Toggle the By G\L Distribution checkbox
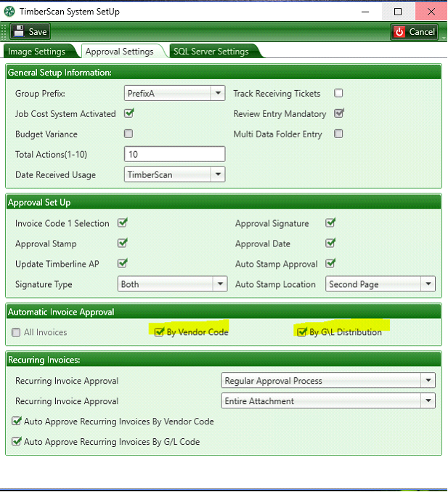This screenshot has height=492, width=448. (x=301, y=331)
